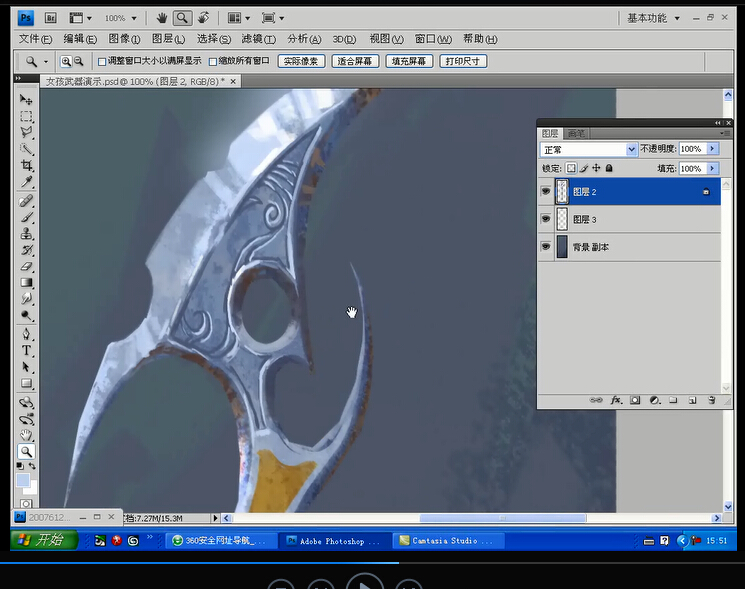Launch Bridge from the Br icon
The height and width of the screenshot is (589, 745).
coord(51,18)
